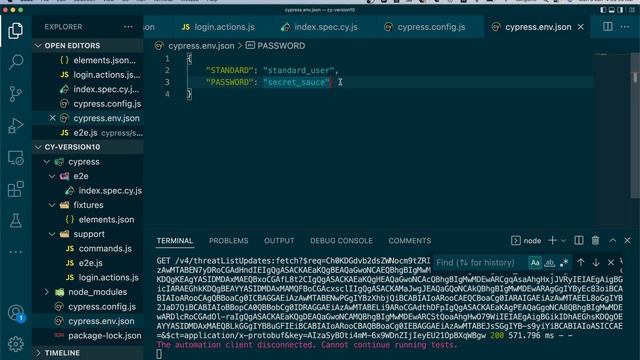Switch to cypress.config.js tab
This screenshot has width=640, height=360.
[425, 27]
